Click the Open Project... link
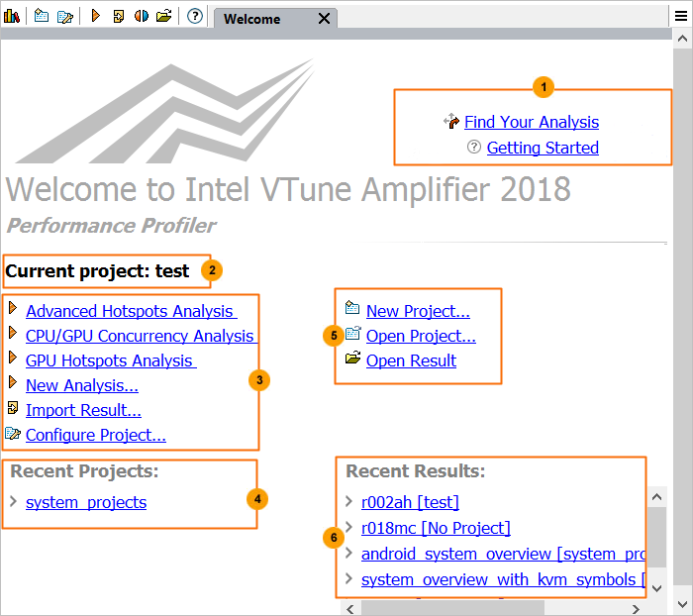693x616 pixels. pyautogui.click(x=421, y=336)
